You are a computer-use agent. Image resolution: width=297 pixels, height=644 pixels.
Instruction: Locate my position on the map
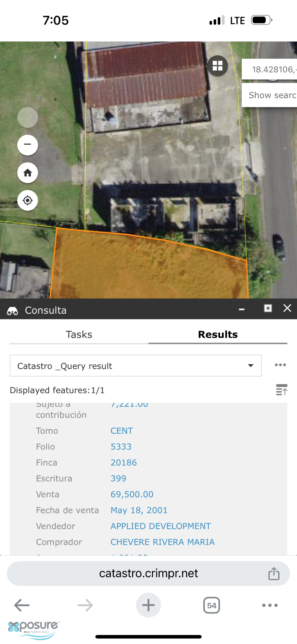pos(28,201)
